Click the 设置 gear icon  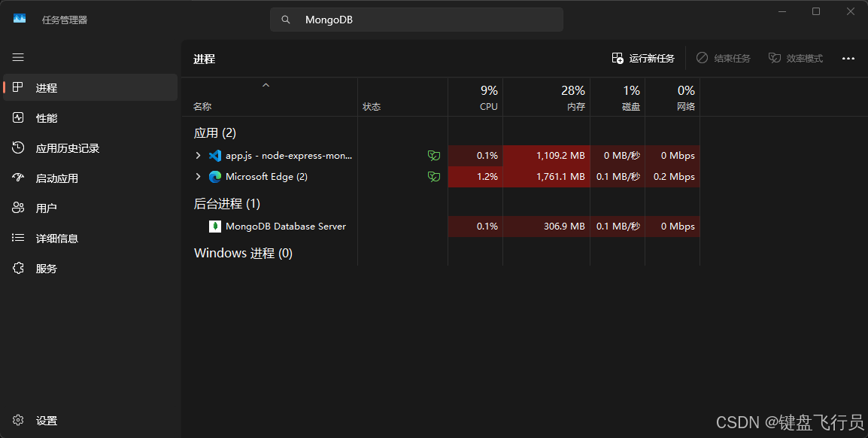(x=18, y=420)
